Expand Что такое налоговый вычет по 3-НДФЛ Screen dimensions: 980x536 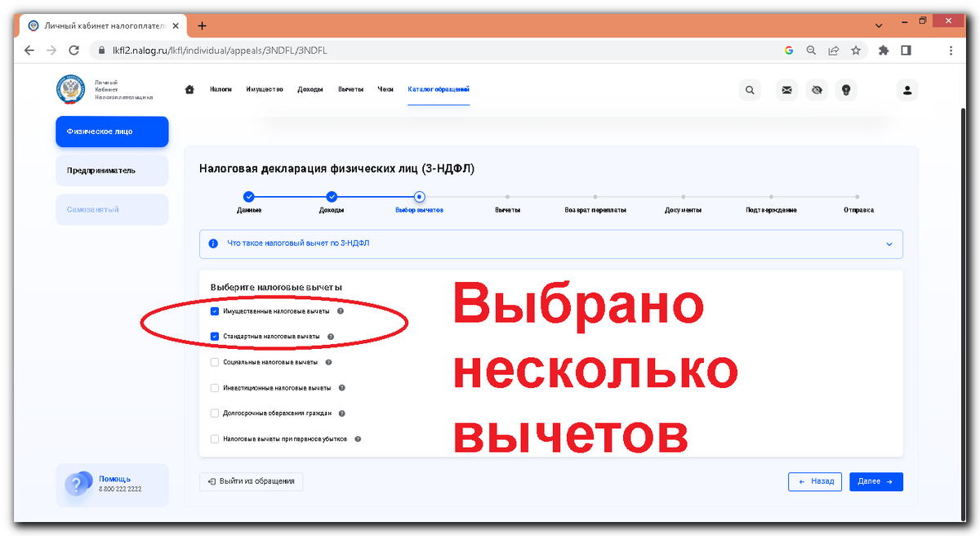(x=891, y=243)
